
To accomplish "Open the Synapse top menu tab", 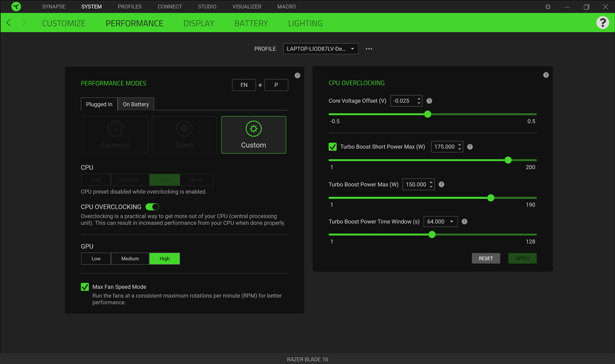I will point(54,6).
